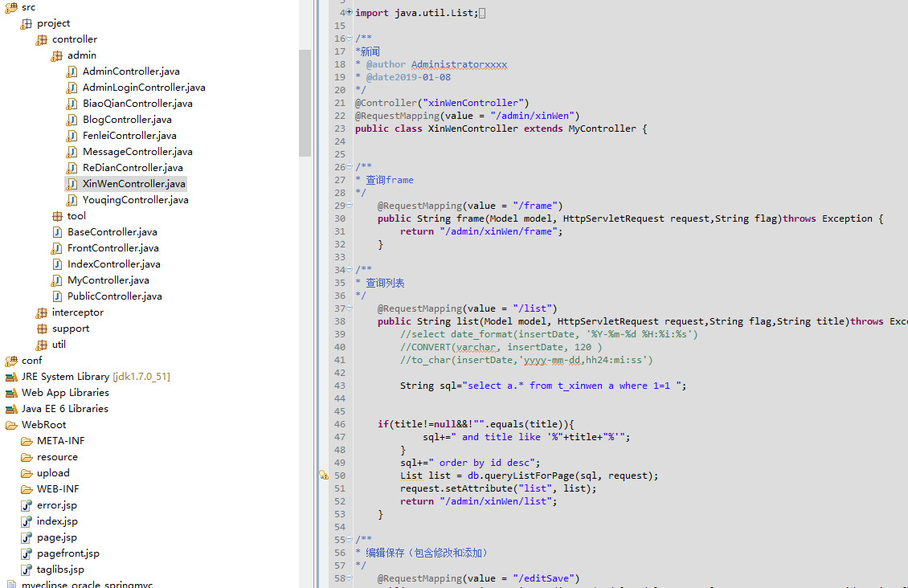
Task: Click the jdk1.7.0_51 label
Action: point(141,377)
